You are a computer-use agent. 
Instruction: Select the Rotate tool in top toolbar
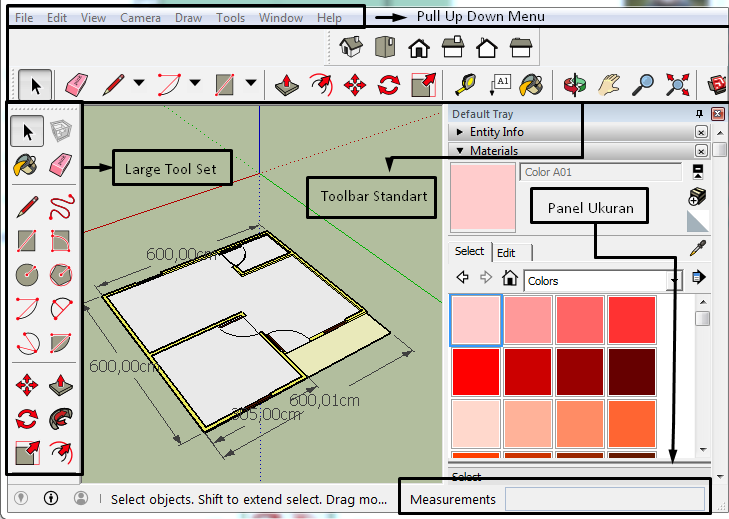point(389,85)
